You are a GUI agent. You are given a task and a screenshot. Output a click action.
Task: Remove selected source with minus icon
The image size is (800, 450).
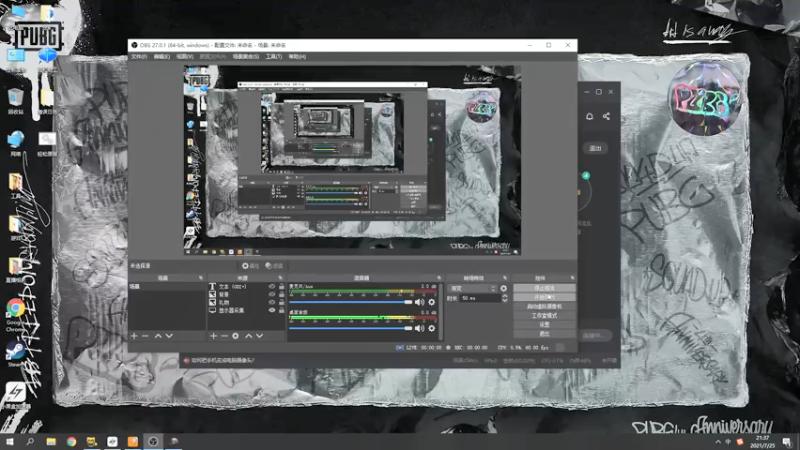pyautogui.click(x=224, y=336)
